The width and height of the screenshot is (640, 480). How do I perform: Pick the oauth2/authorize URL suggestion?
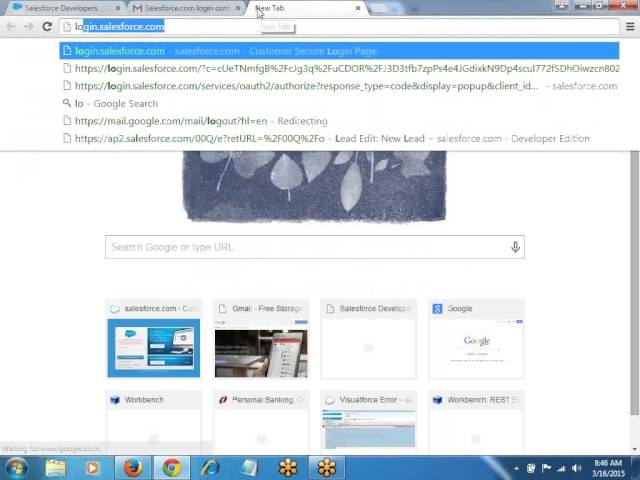click(339, 86)
